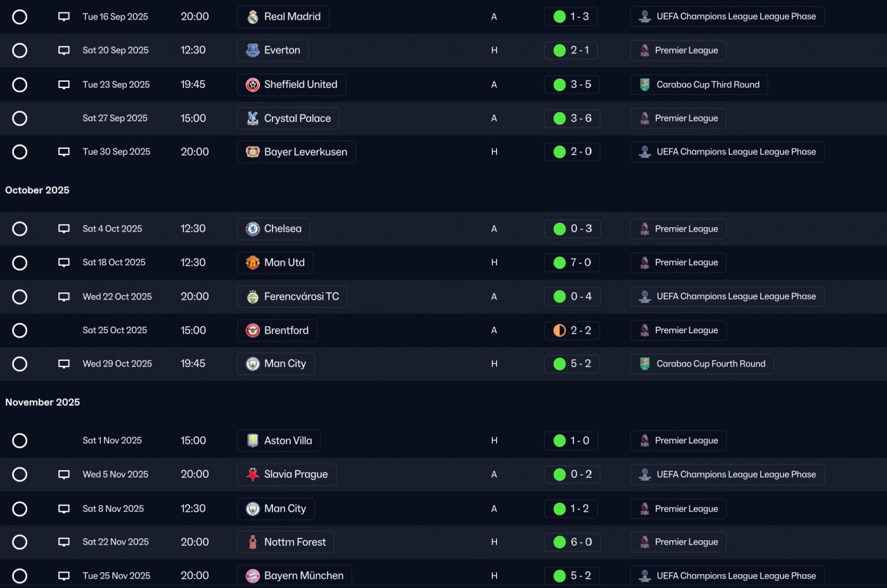Click the TV icon for Real Madrid fixture
This screenshot has height=588, width=887.
(64, 17)
